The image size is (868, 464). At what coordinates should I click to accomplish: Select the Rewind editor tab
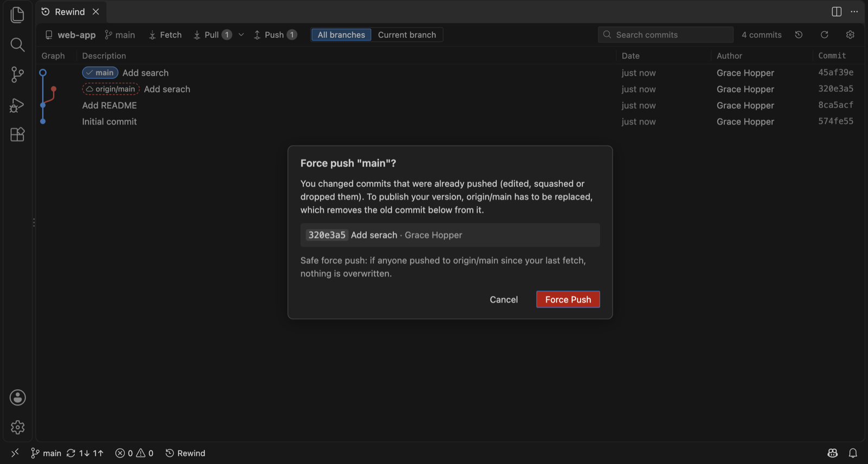click(x=71, y=11)
